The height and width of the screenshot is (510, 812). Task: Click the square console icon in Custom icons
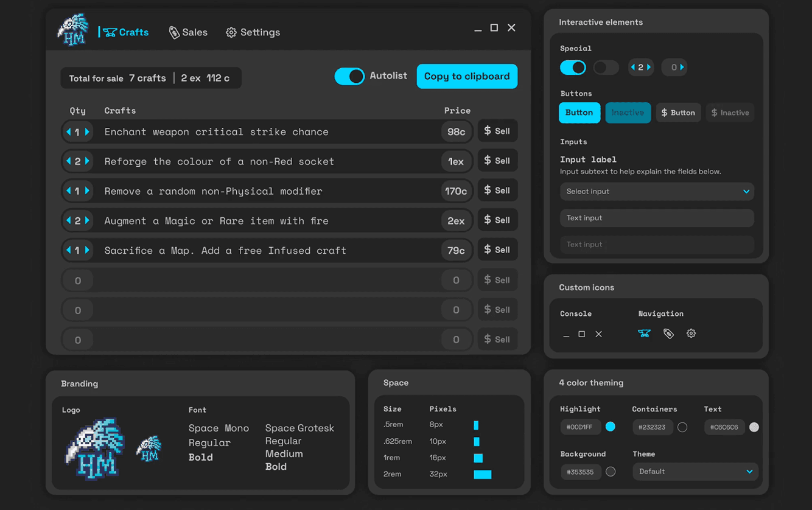[x=582, y=334]
